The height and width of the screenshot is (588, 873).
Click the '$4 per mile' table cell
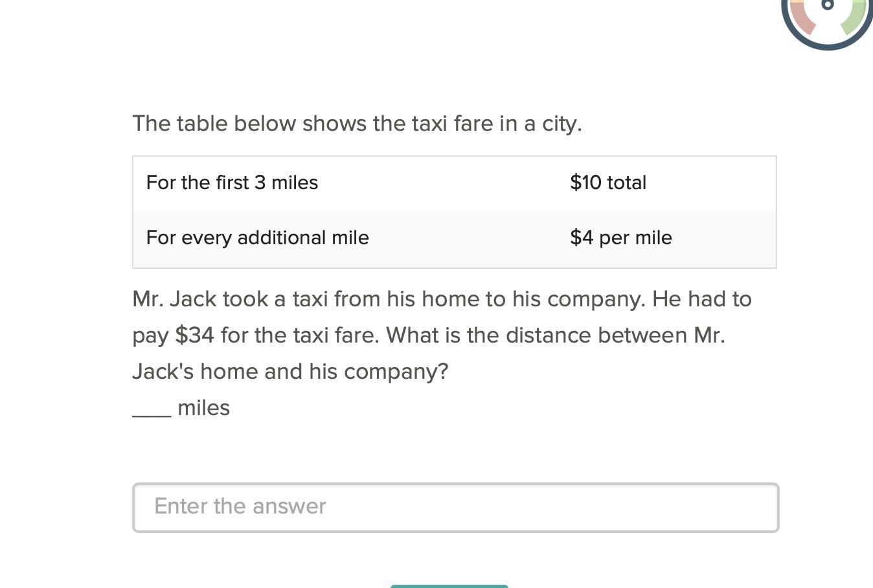tap(620, 238)
